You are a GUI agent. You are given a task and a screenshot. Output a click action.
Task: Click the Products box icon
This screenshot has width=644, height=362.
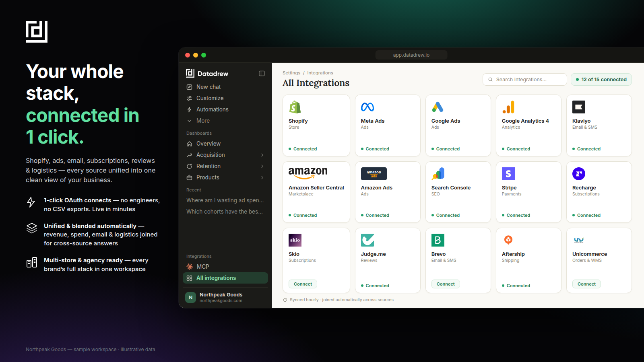pyautogui.click(x=189, y=177)
